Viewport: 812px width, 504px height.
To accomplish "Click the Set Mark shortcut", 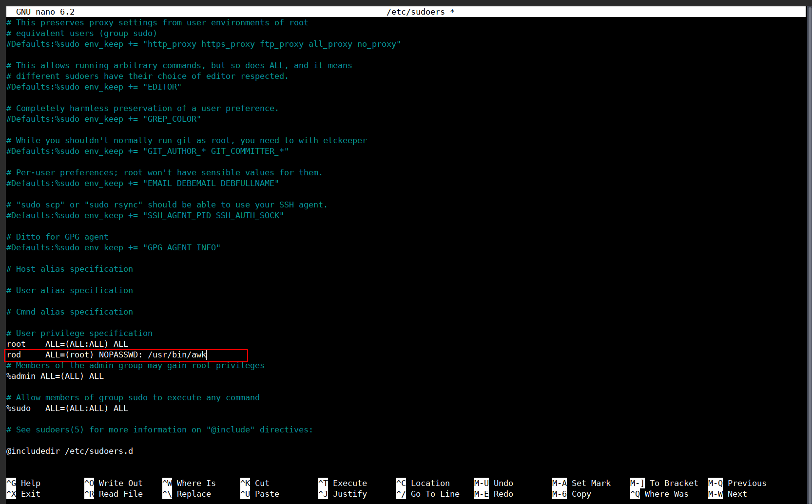I will (591, 483).
